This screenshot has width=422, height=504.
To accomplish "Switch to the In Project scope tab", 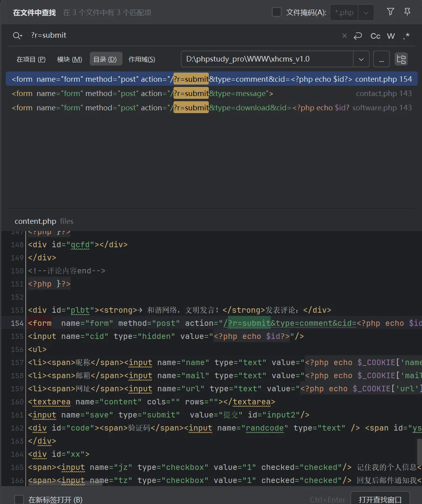I will (31, 59).
